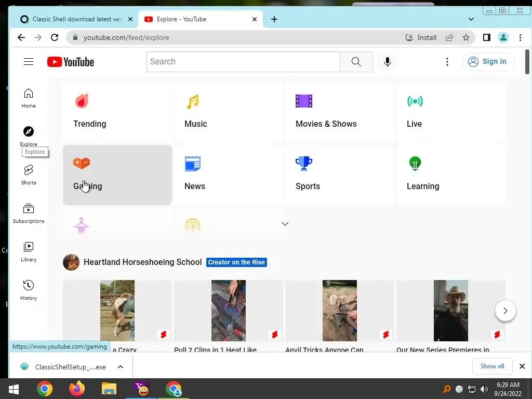Open Explore in the sidebar
Viewport: 532px width, 399px height.
coord(29,136)
